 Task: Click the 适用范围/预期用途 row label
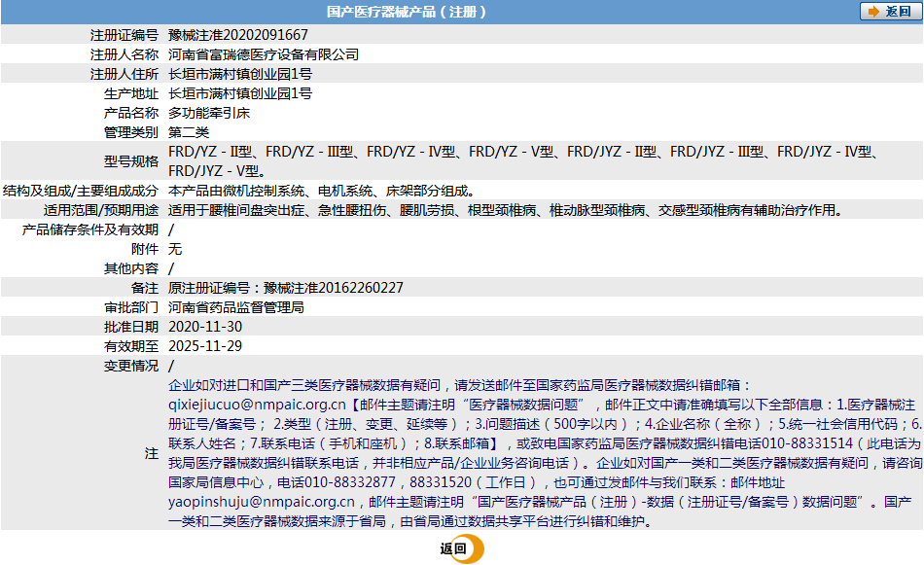tap(100, 210)
